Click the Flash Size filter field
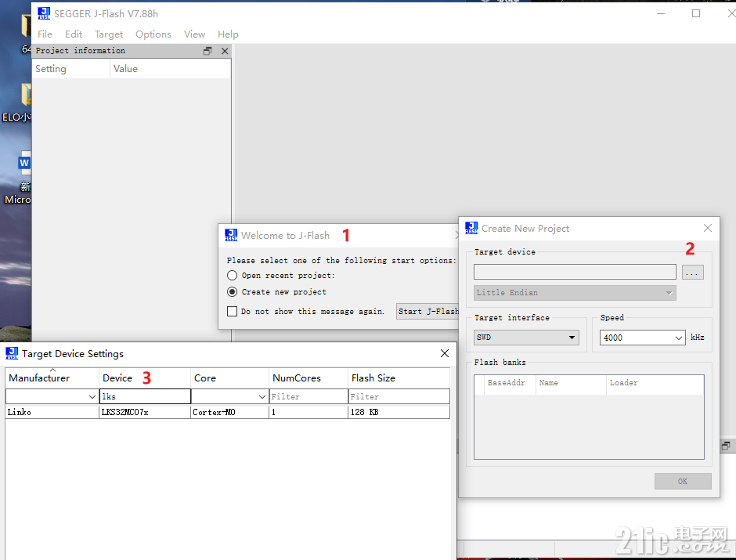 point(399,396)
